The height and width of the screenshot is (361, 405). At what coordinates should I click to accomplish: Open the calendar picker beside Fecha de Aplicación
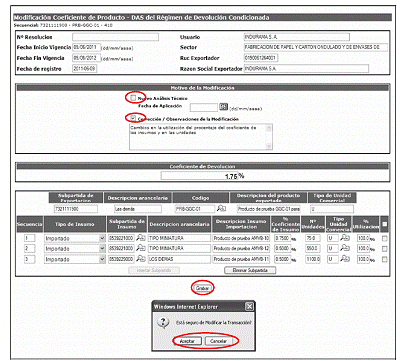coord(223,107)
